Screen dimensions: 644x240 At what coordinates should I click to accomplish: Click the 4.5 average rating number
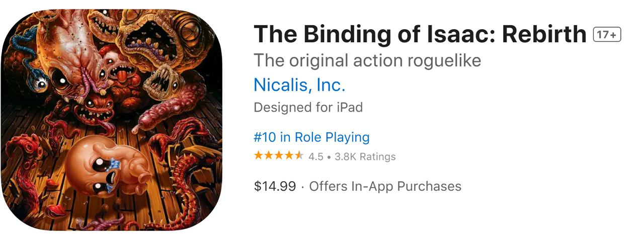316,156
